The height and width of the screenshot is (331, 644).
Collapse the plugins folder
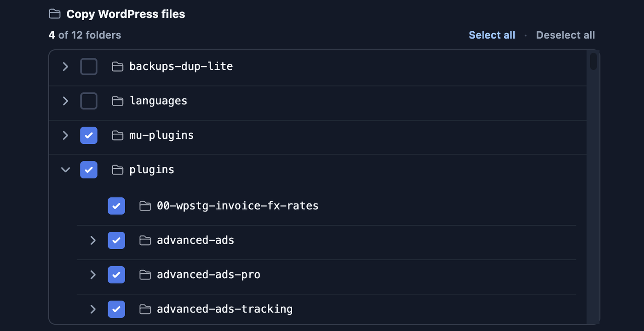65,170
